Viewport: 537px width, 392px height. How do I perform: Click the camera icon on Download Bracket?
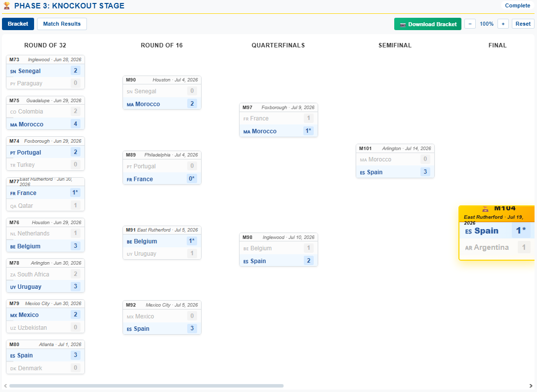click(403, 24)
